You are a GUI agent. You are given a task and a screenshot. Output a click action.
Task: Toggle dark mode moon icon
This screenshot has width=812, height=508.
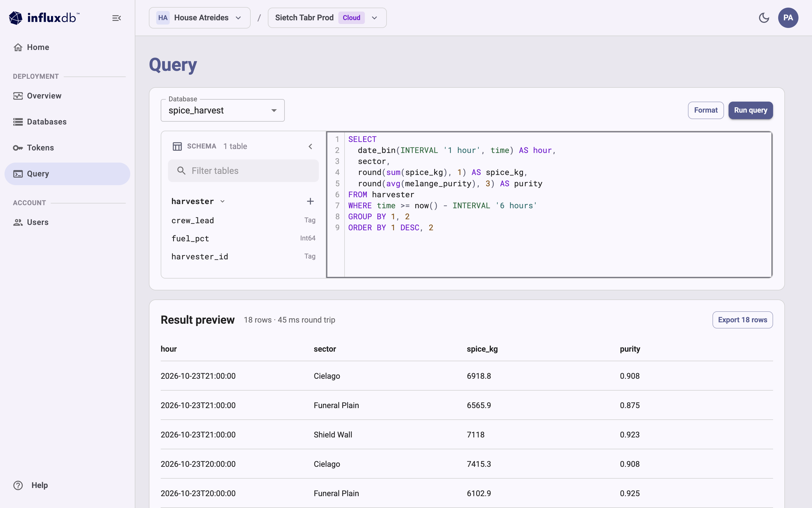click(x=764, y=18)
